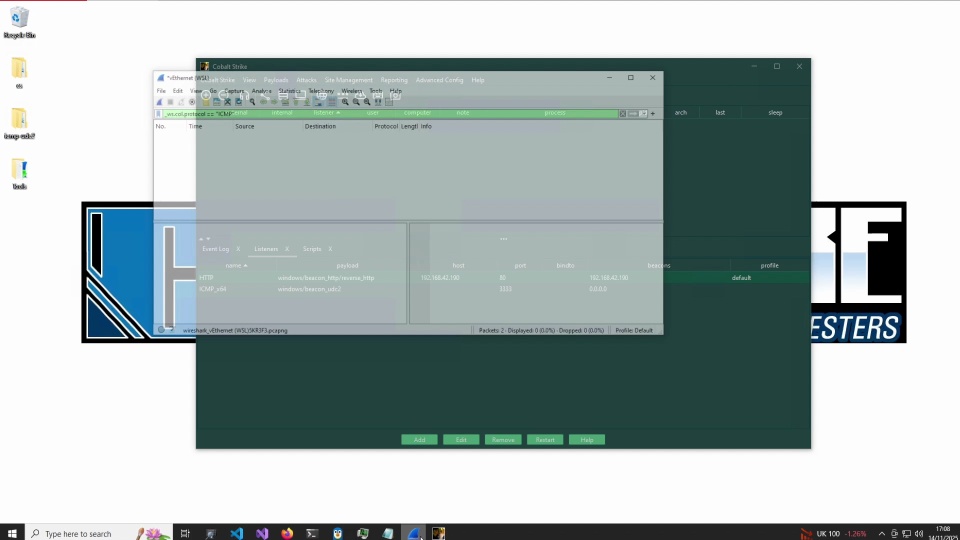Add a Wireshark filter button with plus
This screenshot has height=540, width=960.
(x=653, y=113)
